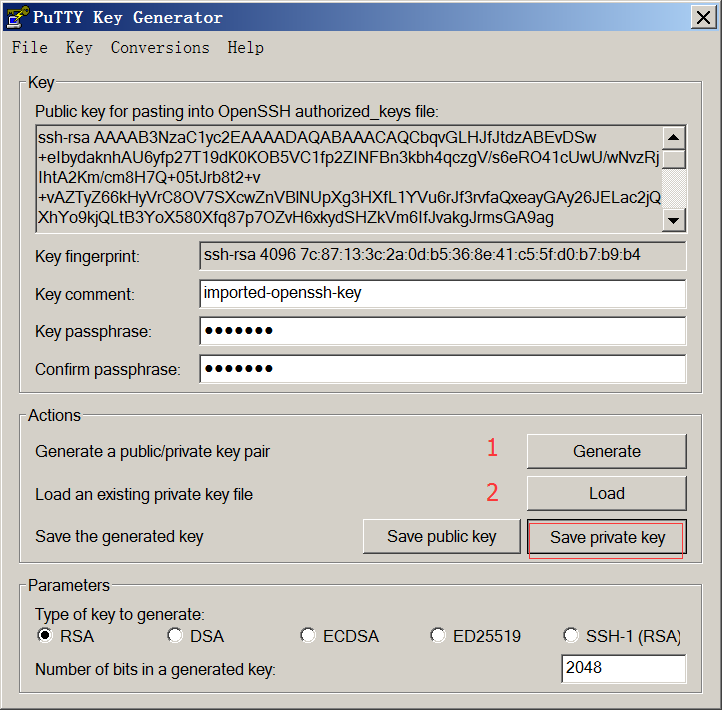Click 'Public key for pasting into OpenSSH' label

click(x=237, y=111)
